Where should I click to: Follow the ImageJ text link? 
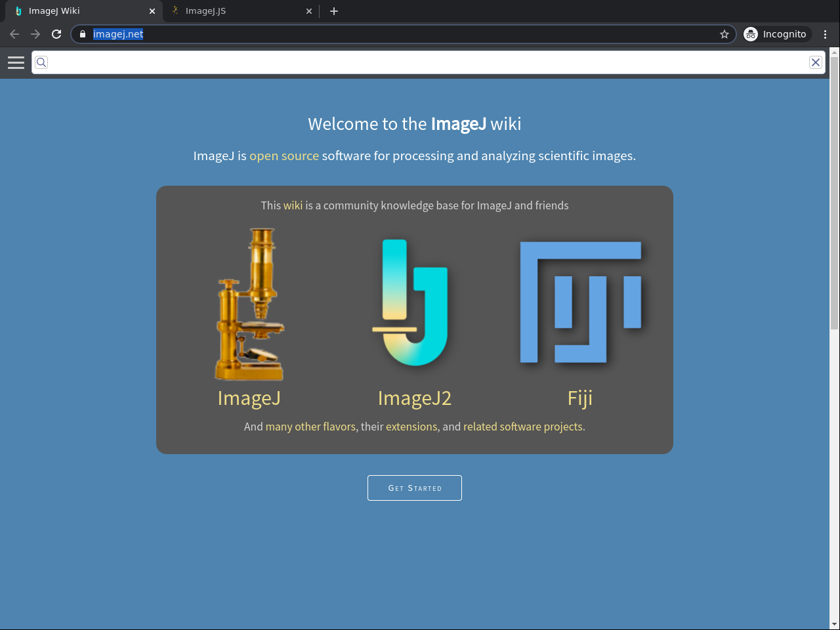249,398
